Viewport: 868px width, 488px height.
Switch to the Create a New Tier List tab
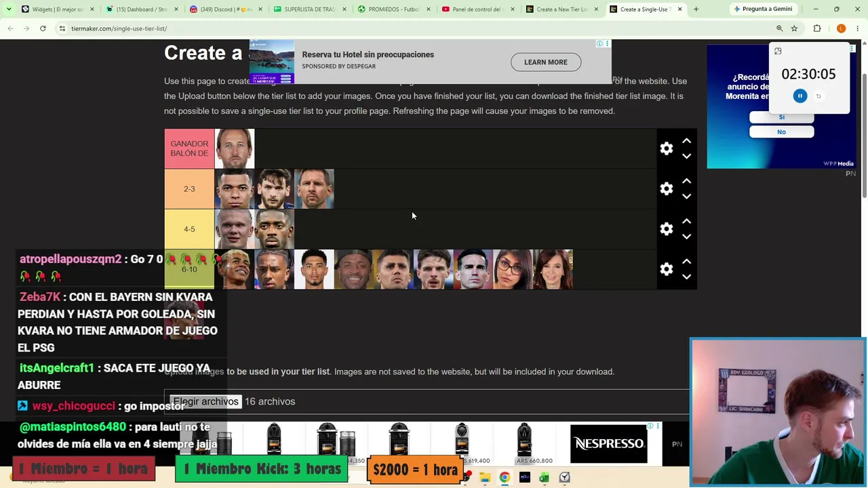pos(561,9)
